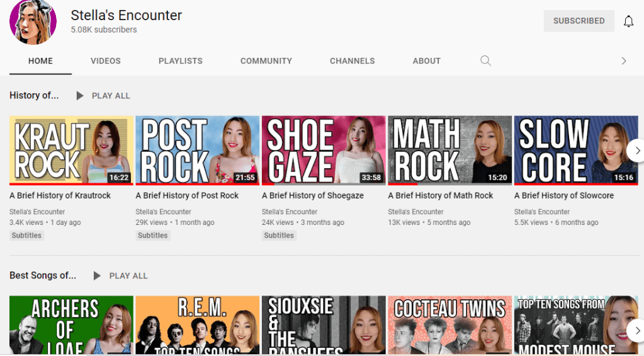
Task: Click play icon beside History of section
Action: [x=80, y=96]
